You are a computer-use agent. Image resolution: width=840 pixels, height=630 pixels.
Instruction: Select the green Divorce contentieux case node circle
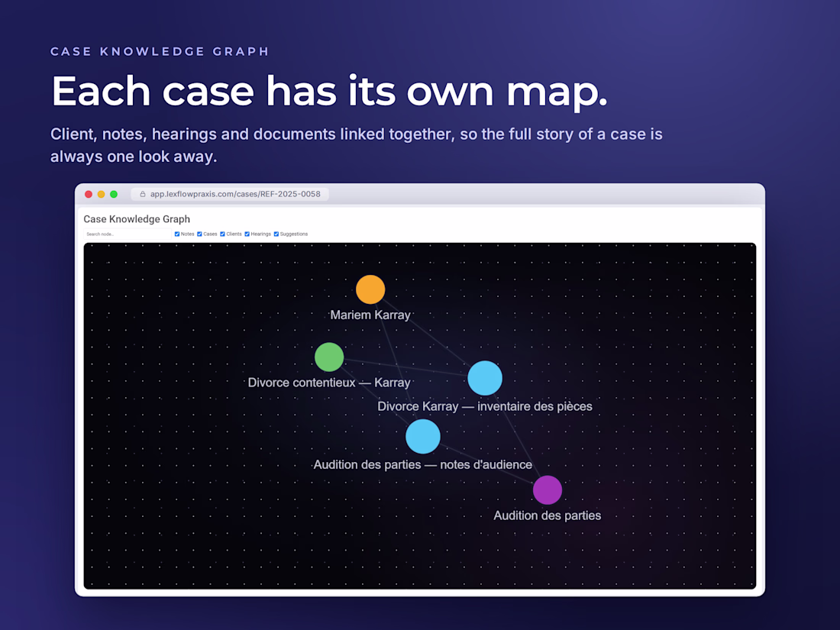(x=329, y=357)
